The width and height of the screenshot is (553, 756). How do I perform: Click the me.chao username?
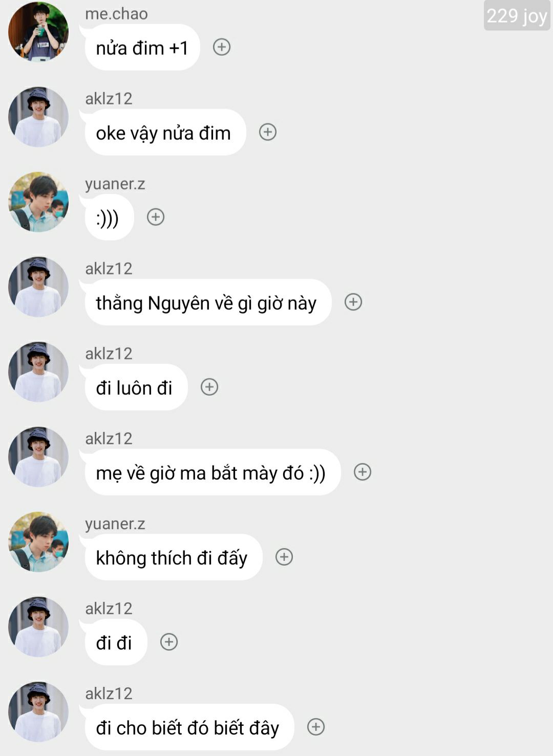tap(116, 14)
